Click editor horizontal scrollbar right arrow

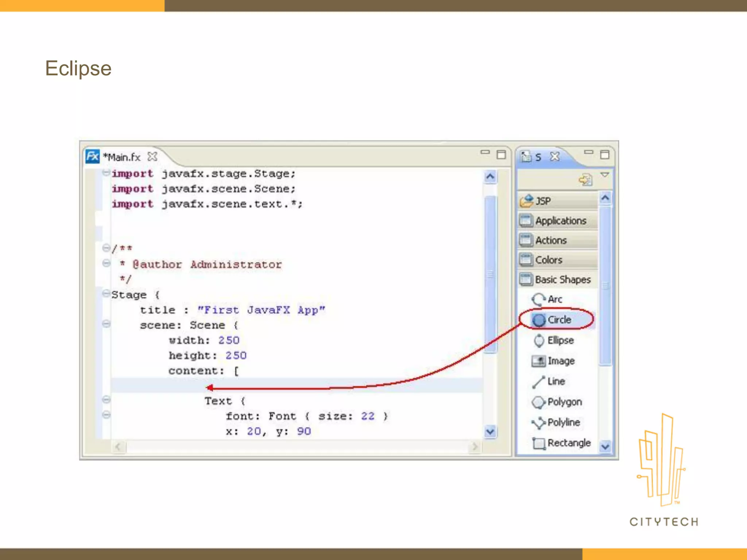475,446
